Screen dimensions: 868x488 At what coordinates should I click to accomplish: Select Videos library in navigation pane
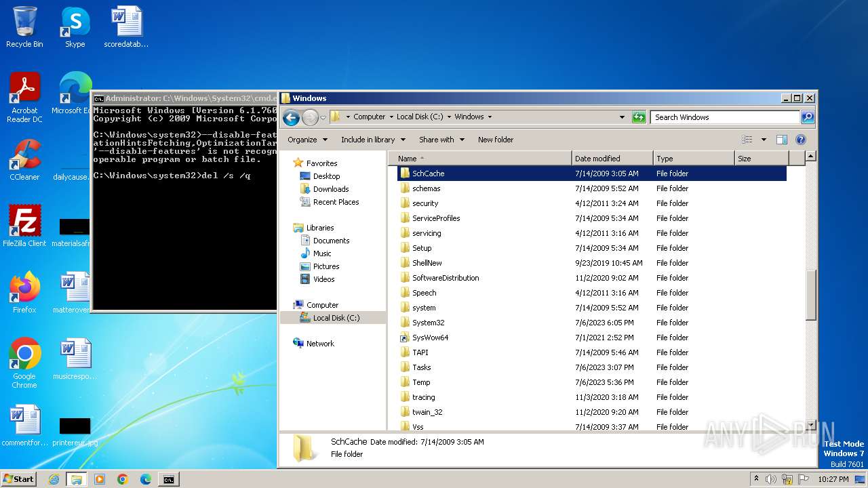(317, 279)
